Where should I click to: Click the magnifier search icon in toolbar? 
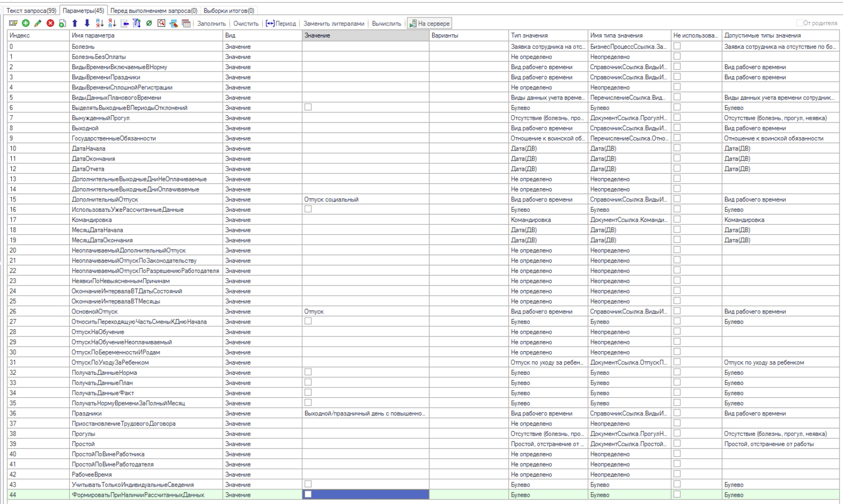[161, 23]
